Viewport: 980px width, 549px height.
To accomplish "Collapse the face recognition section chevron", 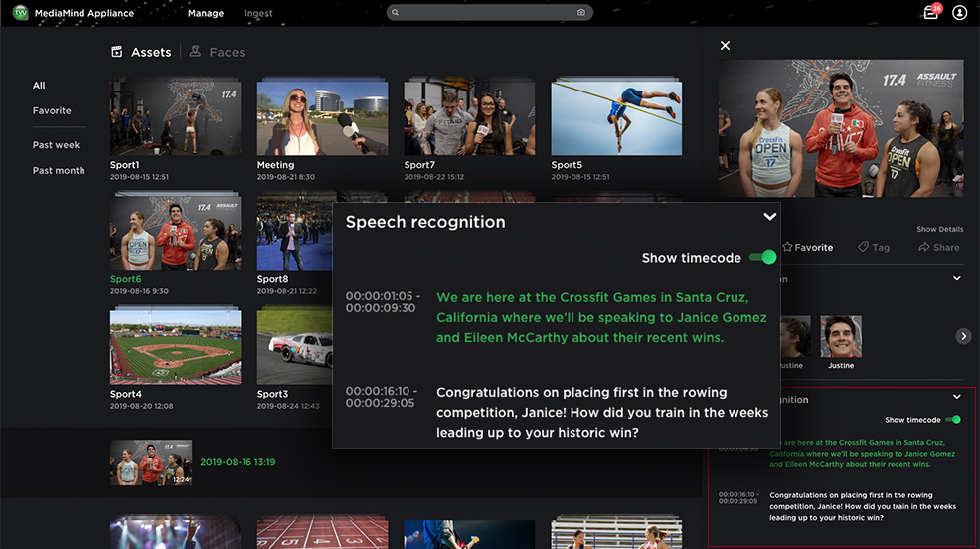I will [x=957, y=278].
